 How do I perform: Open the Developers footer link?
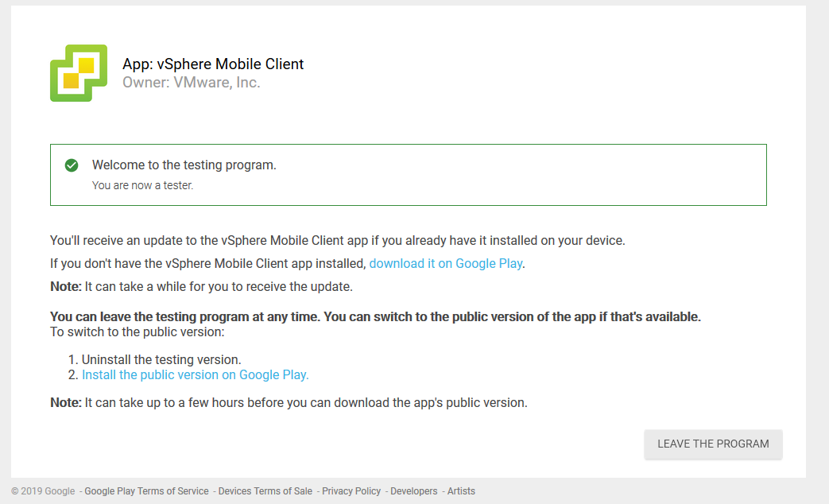[x=414, y=491]
